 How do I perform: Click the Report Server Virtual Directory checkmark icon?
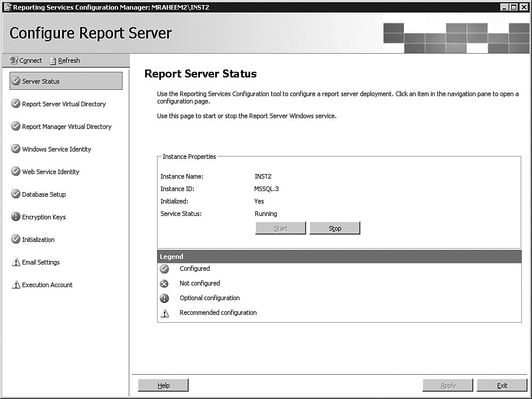click(x=16, y=103)
